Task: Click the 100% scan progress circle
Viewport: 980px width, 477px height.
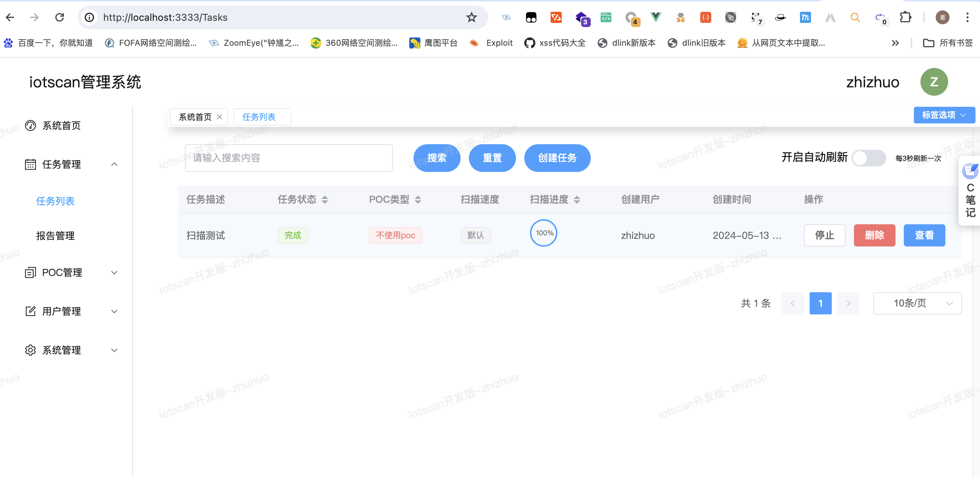Action: pos(544,233)
